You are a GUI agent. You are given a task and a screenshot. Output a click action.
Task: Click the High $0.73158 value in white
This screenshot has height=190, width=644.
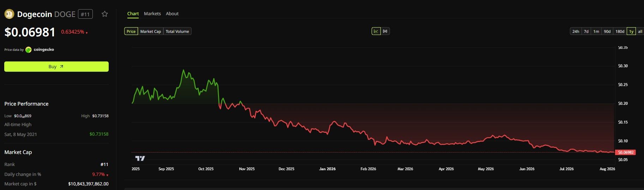[x=100, y=116]
